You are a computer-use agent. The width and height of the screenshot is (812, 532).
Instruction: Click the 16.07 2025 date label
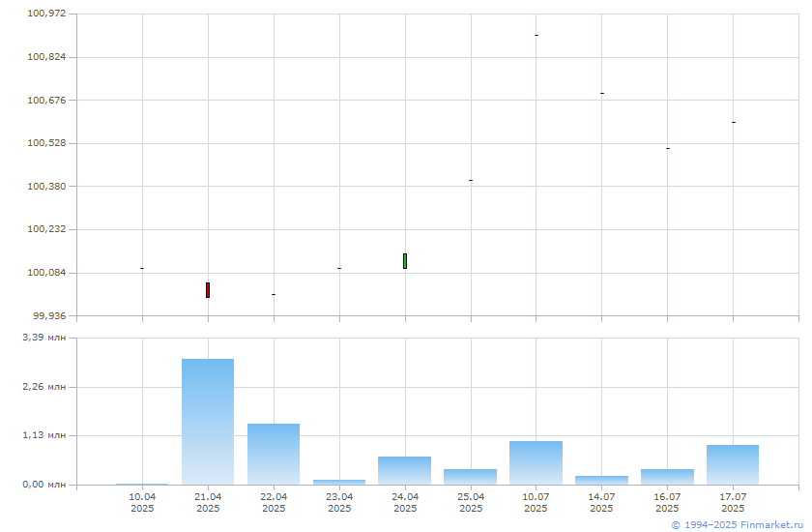click(x=668, y=502)
